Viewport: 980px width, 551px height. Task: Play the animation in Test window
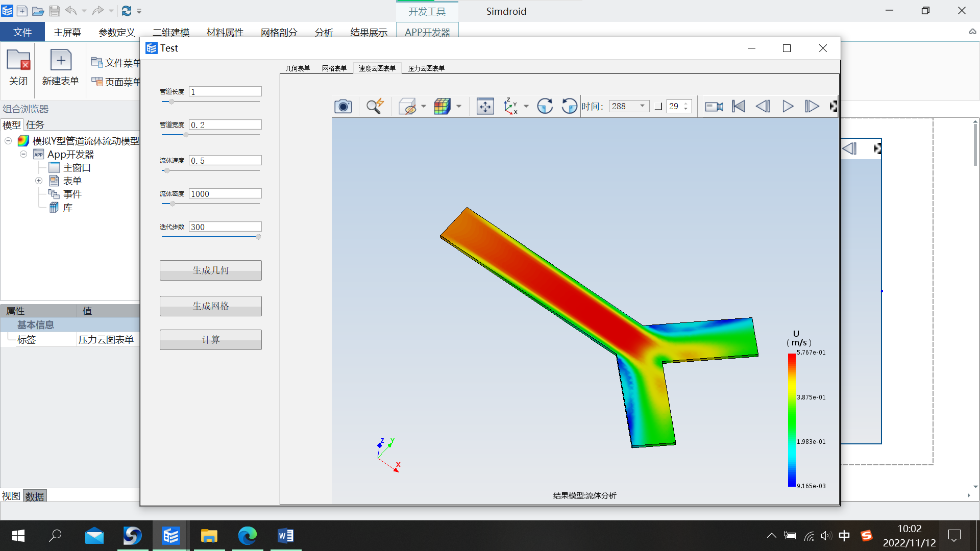(788, 106)
